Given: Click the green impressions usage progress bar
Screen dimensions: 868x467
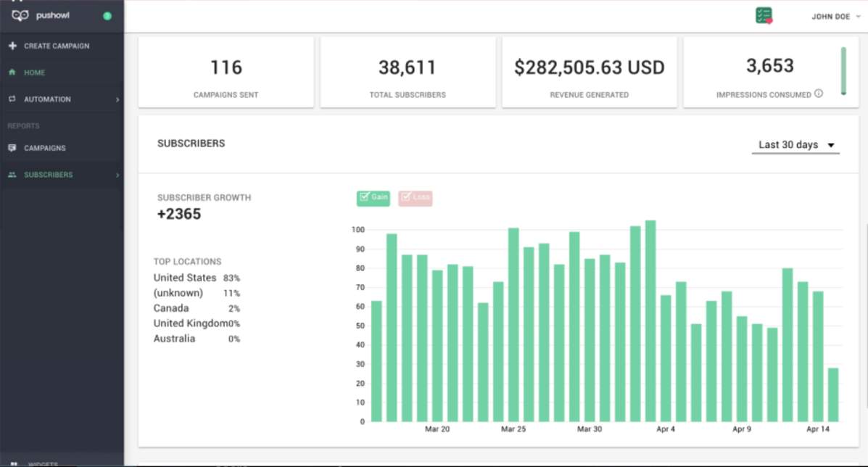Looking at the screenshot, I should 843,71.
